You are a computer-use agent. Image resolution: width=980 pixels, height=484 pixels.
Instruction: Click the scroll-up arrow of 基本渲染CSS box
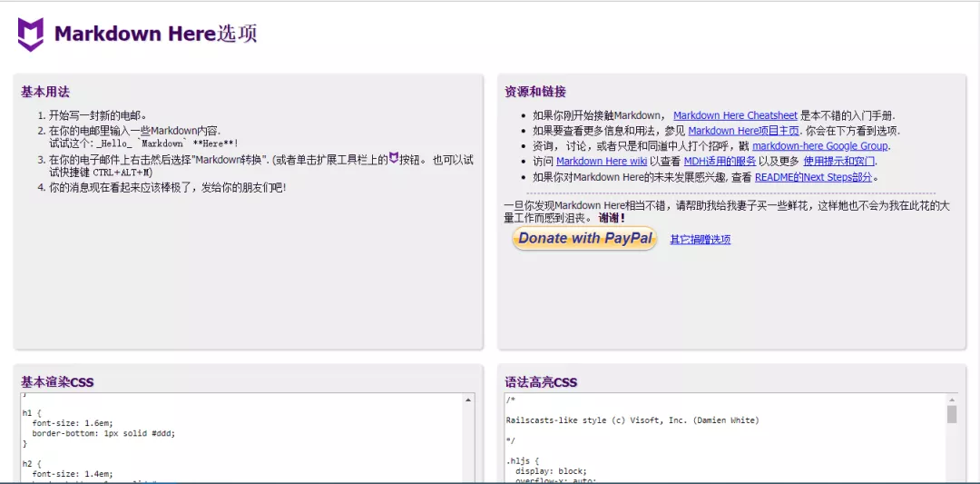[469, 399]
